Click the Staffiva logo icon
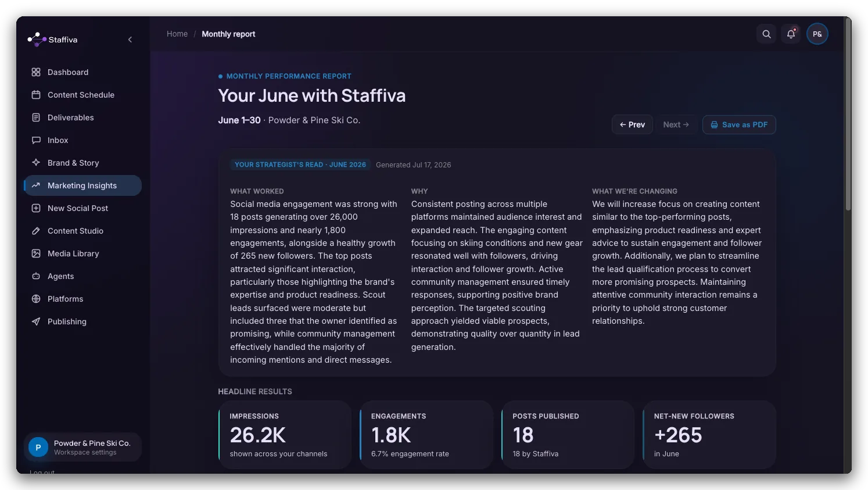868x490 pixels. [x=37, y=40]
